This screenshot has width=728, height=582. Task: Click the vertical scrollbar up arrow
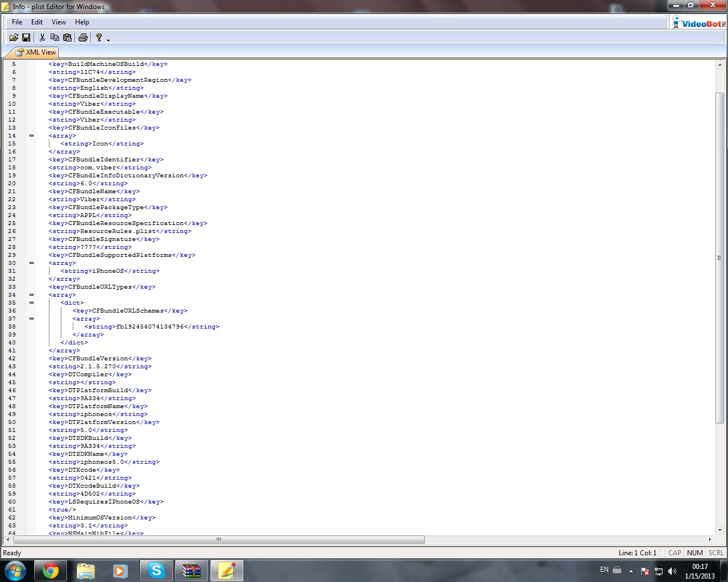pos(719,65)
